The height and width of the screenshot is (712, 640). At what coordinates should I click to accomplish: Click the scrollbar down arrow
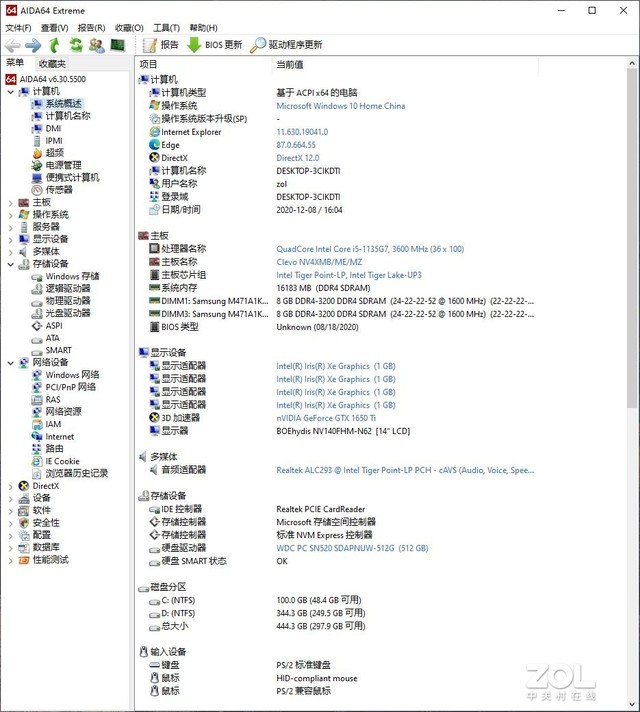click(632, 704)
